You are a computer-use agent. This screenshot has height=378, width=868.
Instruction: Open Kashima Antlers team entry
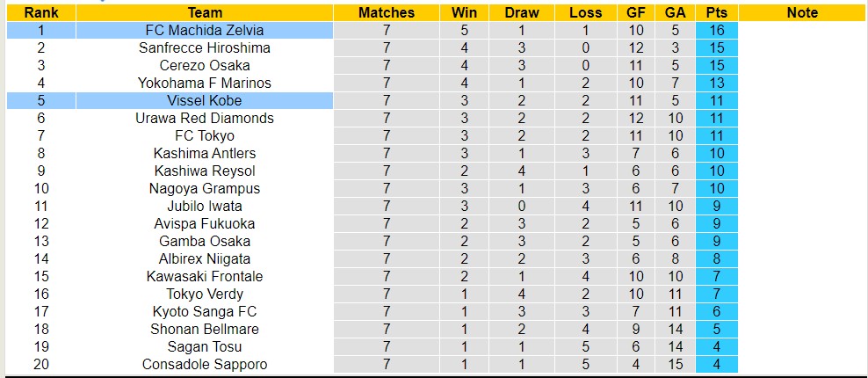tap(205, 153)
